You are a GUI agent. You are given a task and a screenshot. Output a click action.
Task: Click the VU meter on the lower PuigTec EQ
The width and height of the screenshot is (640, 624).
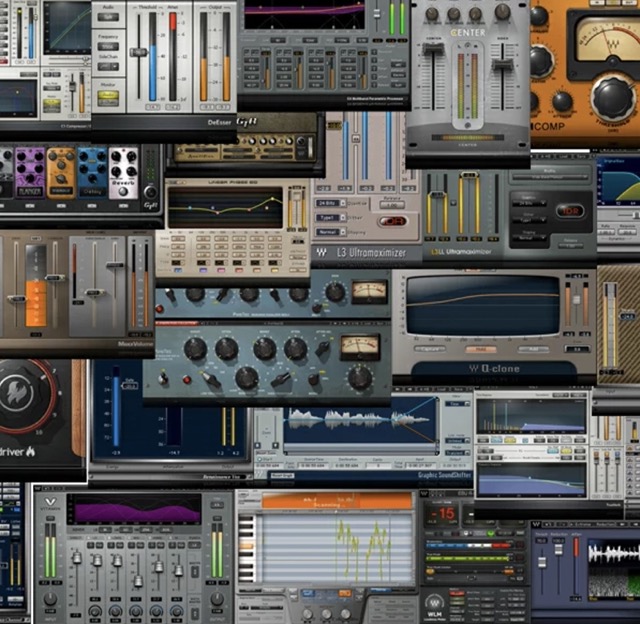[358, 347]
